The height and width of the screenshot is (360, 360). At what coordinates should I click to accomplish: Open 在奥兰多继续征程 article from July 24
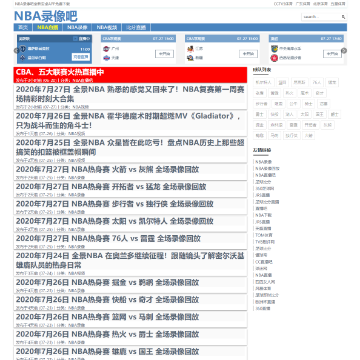(x=130, y=261)
